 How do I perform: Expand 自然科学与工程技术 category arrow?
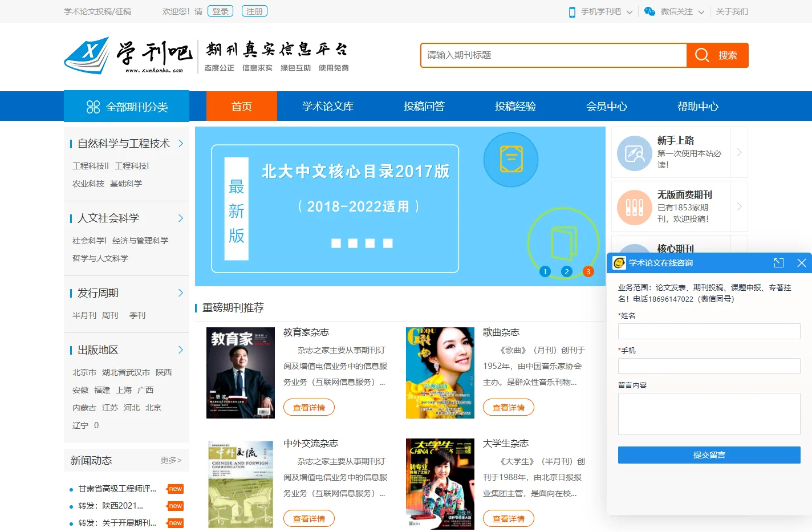pos(181,144)
